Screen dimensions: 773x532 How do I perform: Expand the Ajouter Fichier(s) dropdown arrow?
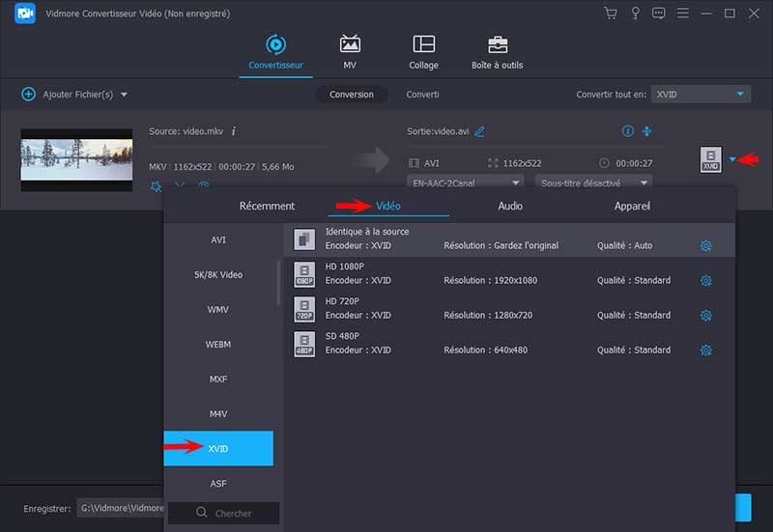(x=124, y=95)
